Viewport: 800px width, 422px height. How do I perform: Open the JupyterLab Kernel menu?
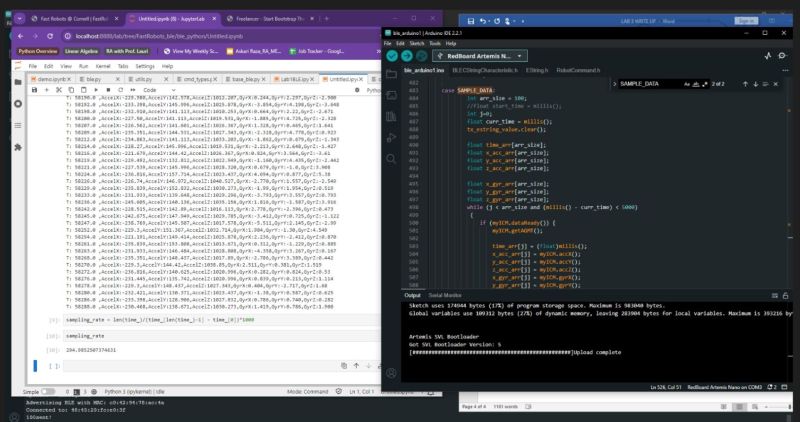click(103, 66)
